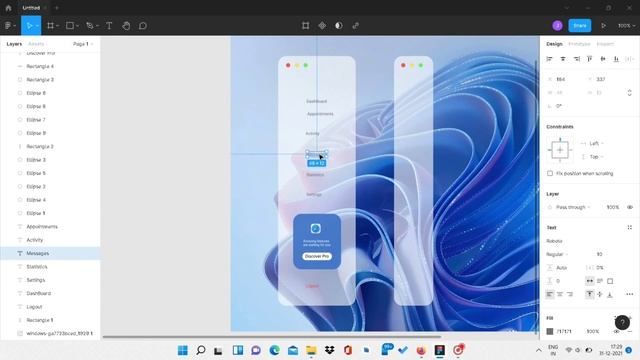Select the Frame tool
This screenshot has width=640, height=360.
point(50,26)
